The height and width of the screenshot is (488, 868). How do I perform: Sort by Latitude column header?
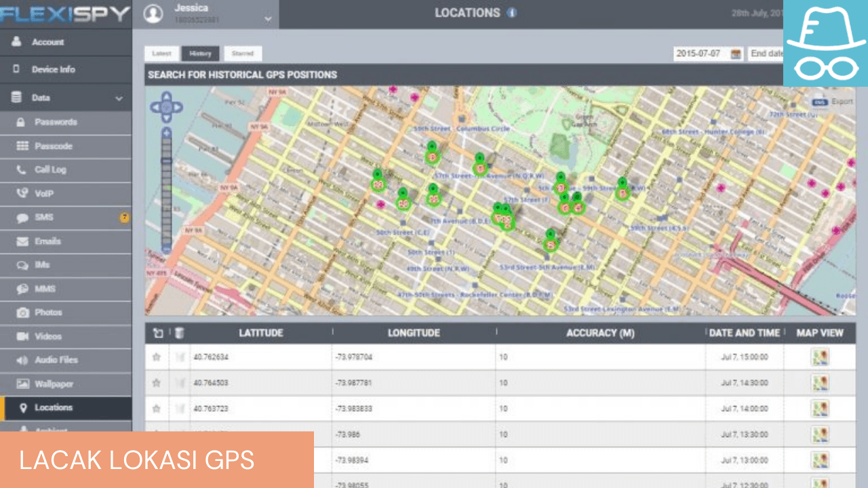(x=261, y=333)
